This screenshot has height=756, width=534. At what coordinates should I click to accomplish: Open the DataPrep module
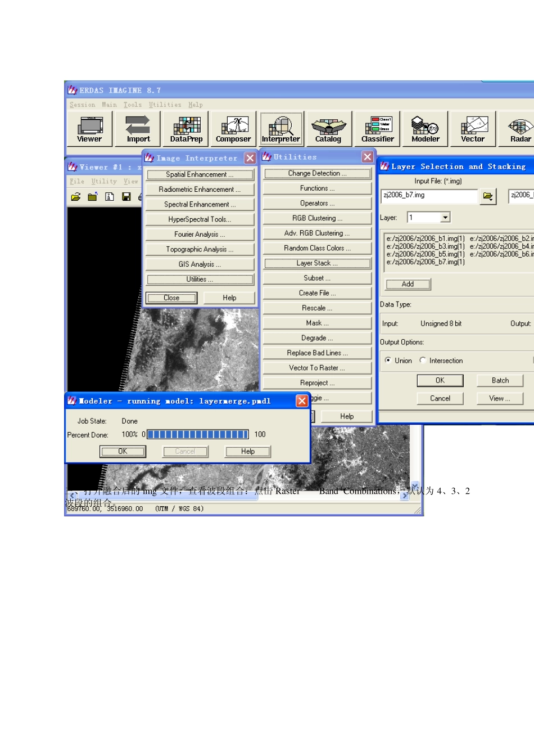186,129
